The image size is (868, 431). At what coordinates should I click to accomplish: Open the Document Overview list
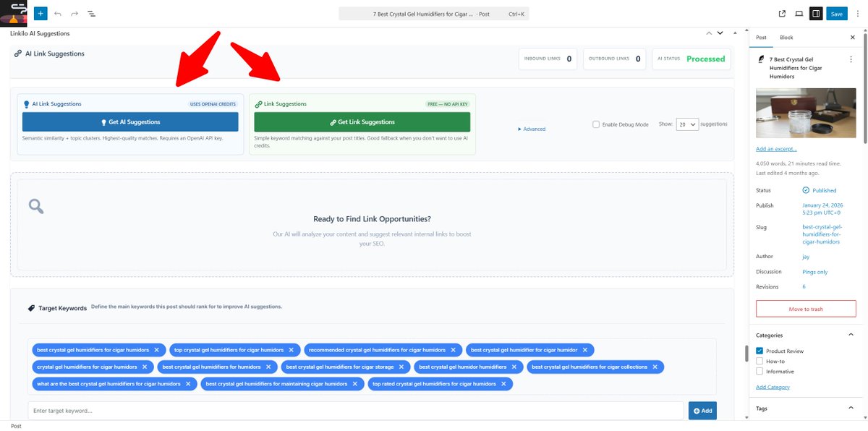92,13
